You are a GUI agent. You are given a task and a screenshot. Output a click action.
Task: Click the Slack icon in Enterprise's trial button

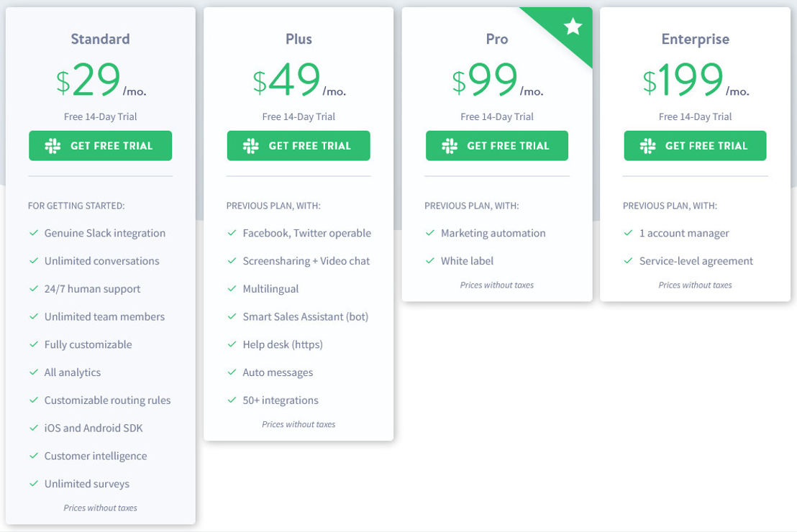[647, 146]
